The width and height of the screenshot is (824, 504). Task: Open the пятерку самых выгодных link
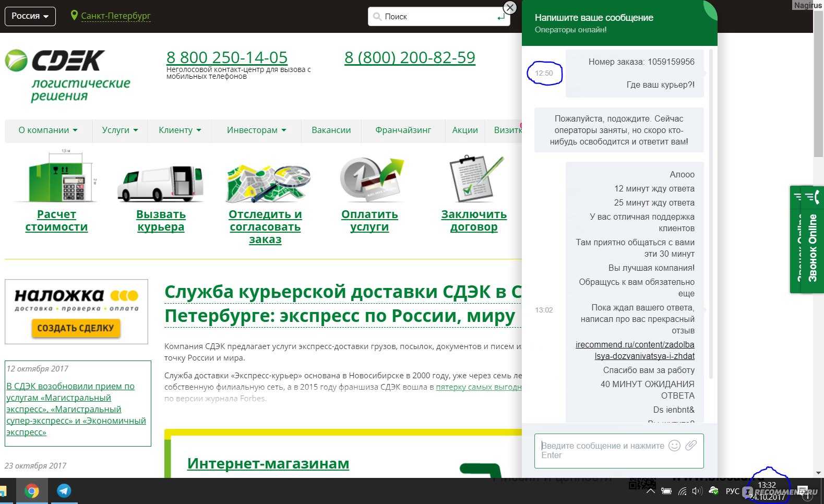(x=479, y=387)
